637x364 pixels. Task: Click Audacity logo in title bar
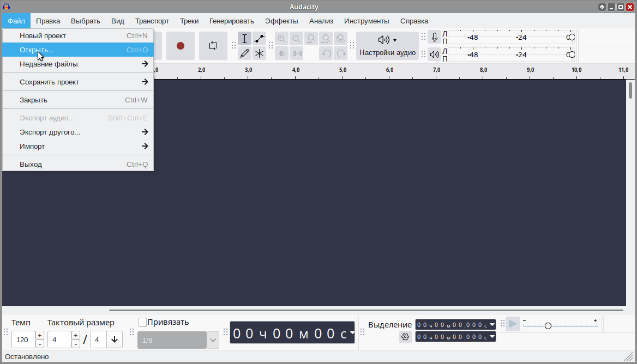pos(6,7)
